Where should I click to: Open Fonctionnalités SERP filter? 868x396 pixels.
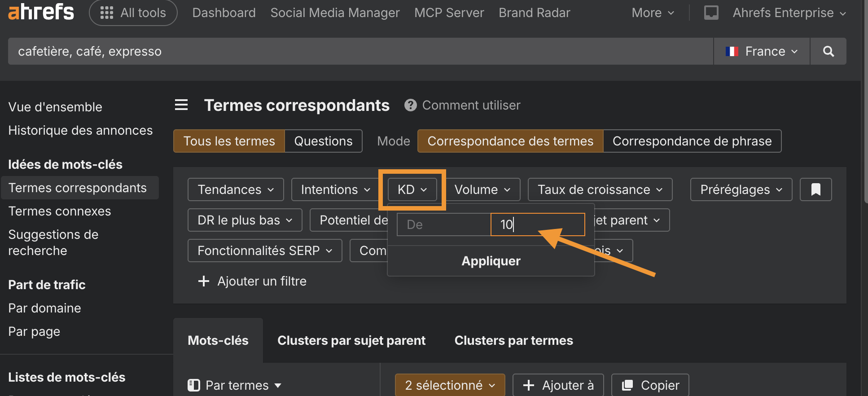click(265, 251)
